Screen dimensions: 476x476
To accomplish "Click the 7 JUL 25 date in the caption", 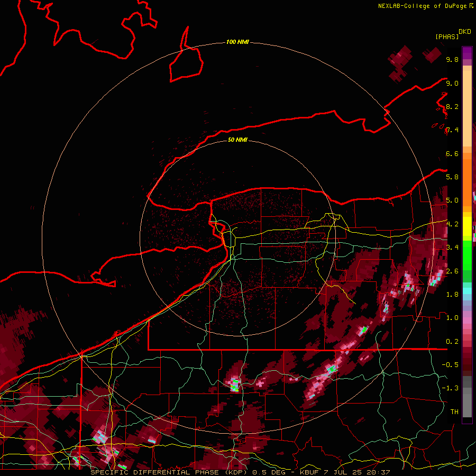I will click(x=343, y=472).
